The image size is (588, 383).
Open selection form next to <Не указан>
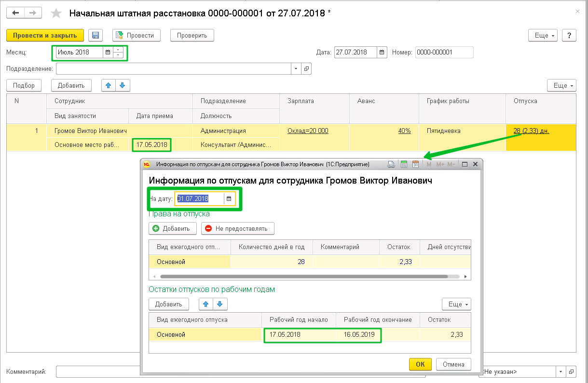[x=571, y=372]
